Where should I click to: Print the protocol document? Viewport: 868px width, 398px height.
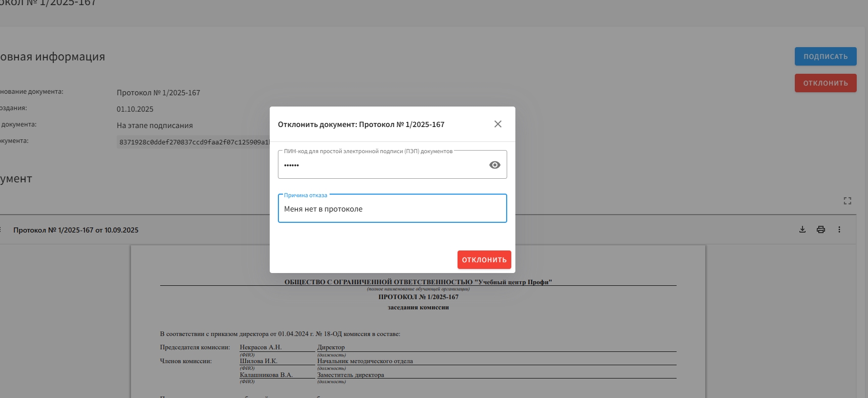point(820,229)
